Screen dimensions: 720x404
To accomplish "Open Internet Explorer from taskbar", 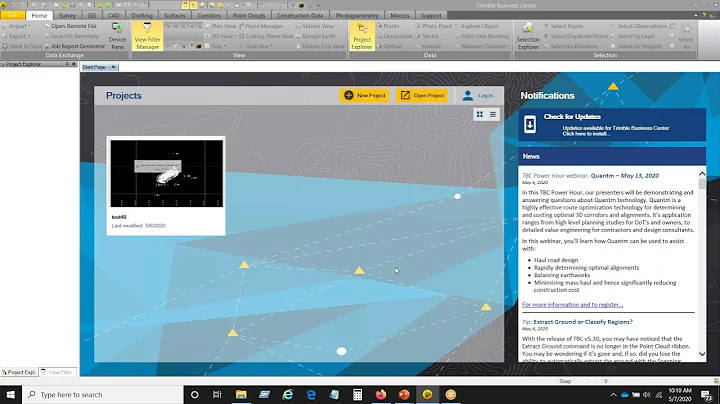I will pyautogui.click(x=288, y=394).
